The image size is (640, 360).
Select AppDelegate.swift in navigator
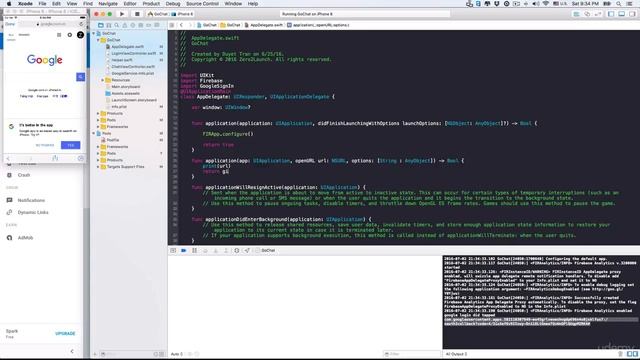(x=127, y=47)
